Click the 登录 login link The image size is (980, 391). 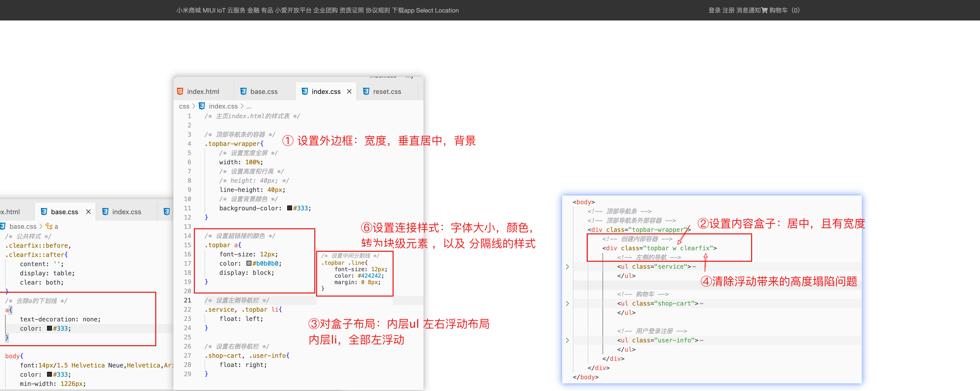pyautogui.click(x=715, y=10)
